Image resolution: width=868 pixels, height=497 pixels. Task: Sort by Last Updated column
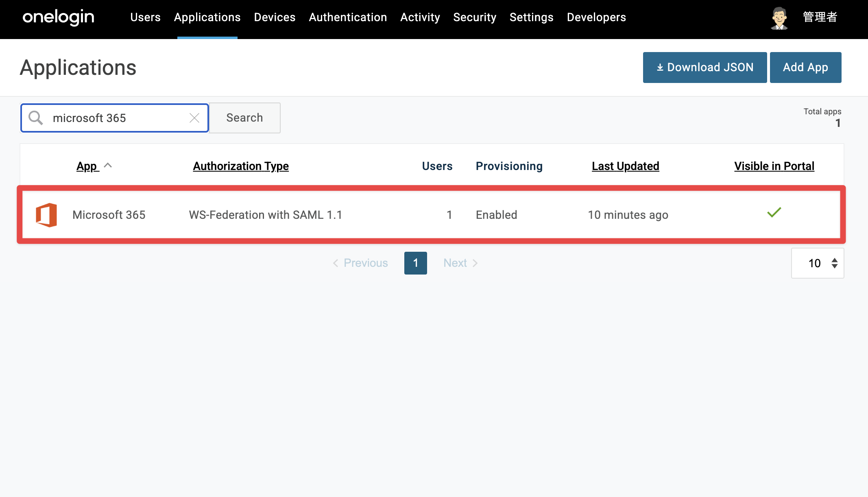pyautogui.click(x=626, y=166)
